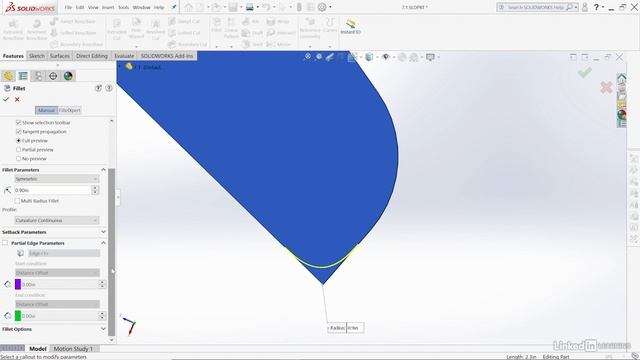Switch to the Evaluate tab
The width and height of the screenshot is (640, 360).
(x=124, y=56)
